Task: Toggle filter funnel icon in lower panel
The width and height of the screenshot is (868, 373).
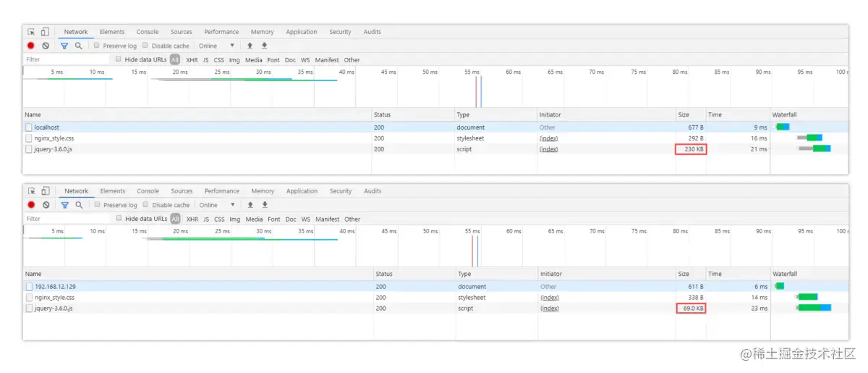Action: pyautogui.click(x=65, y=205)
